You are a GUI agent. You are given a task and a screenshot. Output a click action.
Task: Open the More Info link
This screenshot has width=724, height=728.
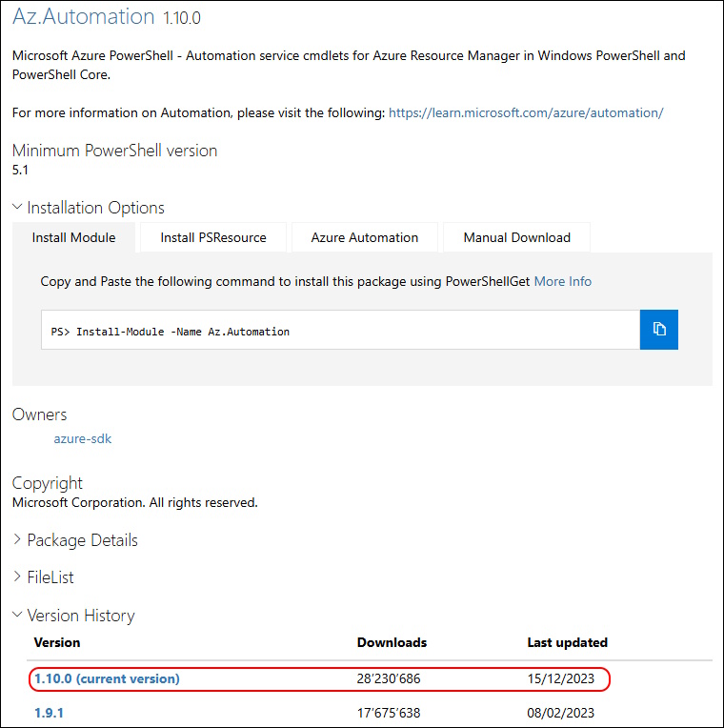[562, 281]
